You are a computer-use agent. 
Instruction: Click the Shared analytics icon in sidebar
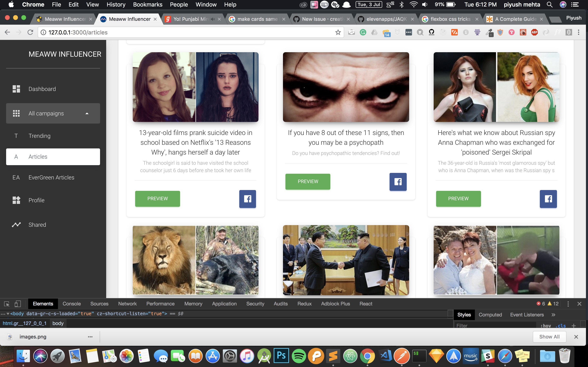point(16,224)
